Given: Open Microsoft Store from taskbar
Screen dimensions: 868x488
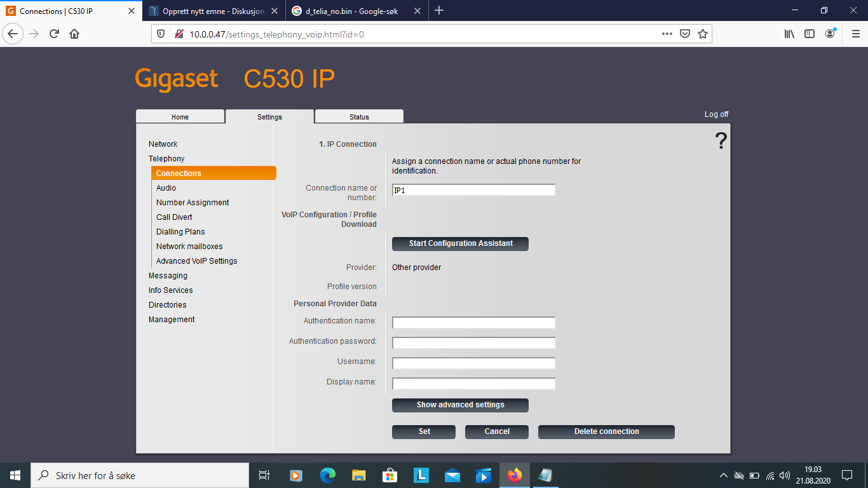Looking at the screenshot, I should point(390,475).
